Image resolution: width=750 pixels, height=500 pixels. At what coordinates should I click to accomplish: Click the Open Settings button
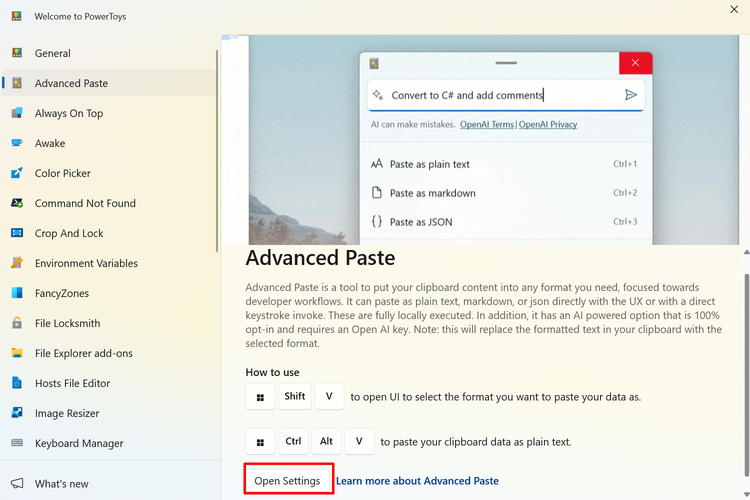click(x=287, y=480)
